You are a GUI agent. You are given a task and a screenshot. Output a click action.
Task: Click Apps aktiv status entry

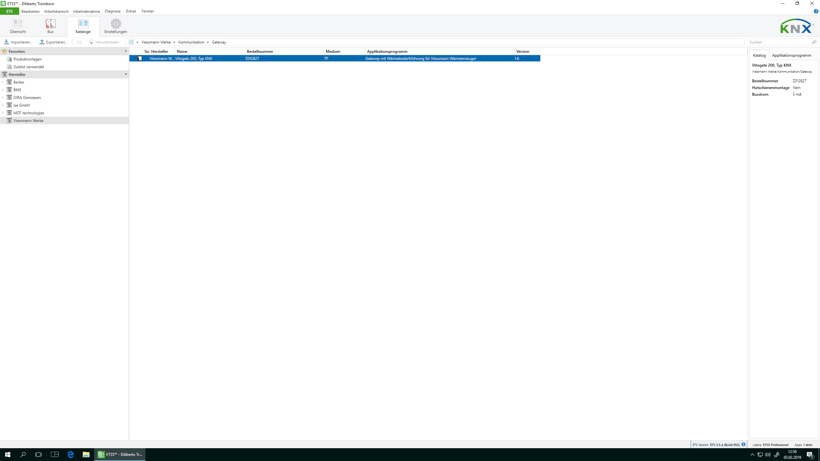pos(804,445)
